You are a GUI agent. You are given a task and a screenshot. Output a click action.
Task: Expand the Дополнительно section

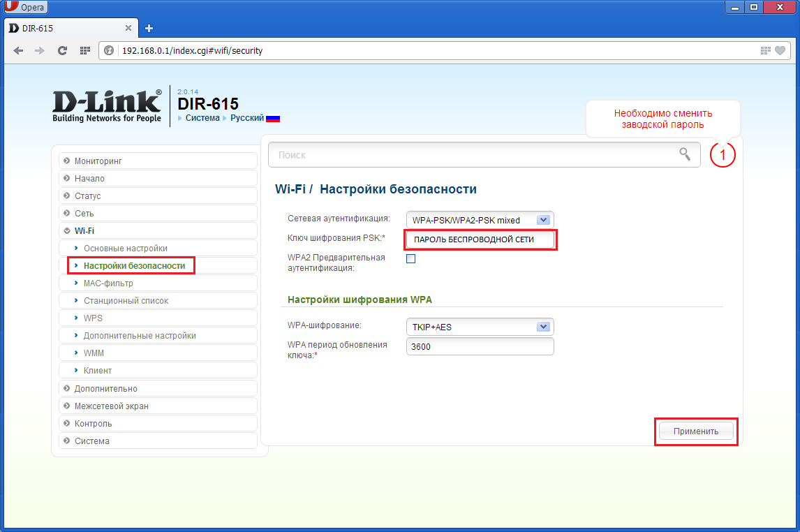click(158, 388)
